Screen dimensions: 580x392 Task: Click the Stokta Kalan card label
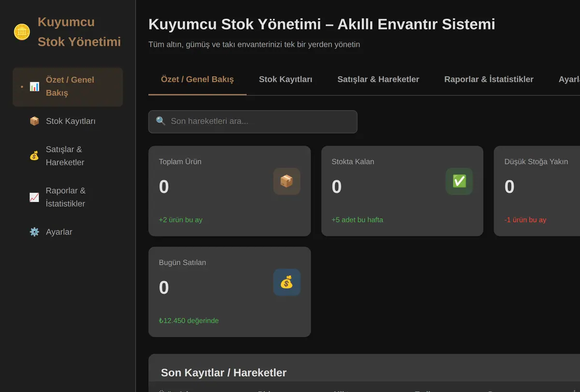(353, 161)
